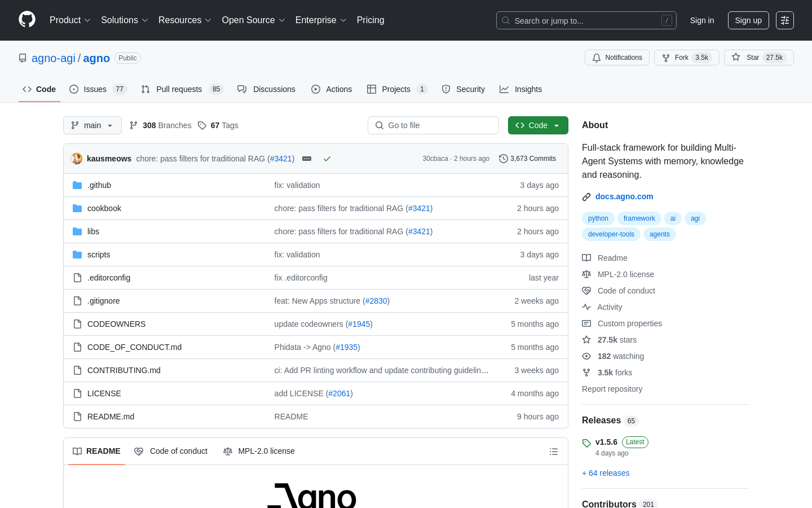Switch to the Pull requests tab
The width and height of the screenshot is (812, 508).
182,89
